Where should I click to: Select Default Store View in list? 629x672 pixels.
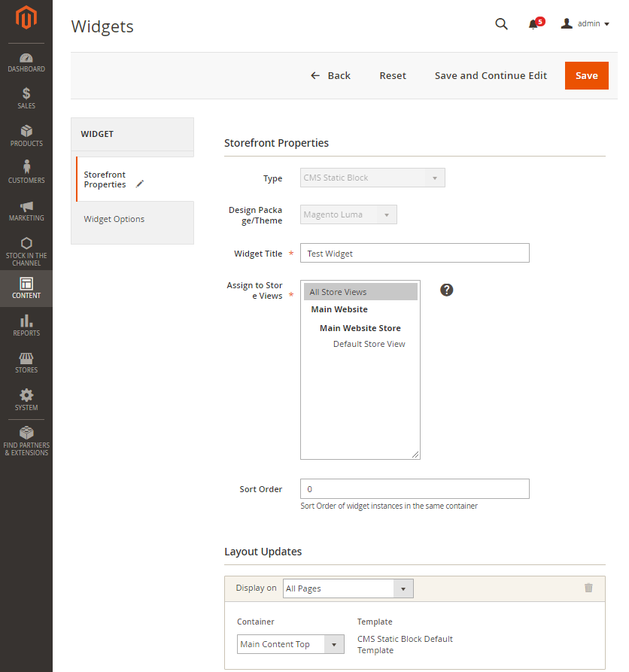[x=369, y=344]
